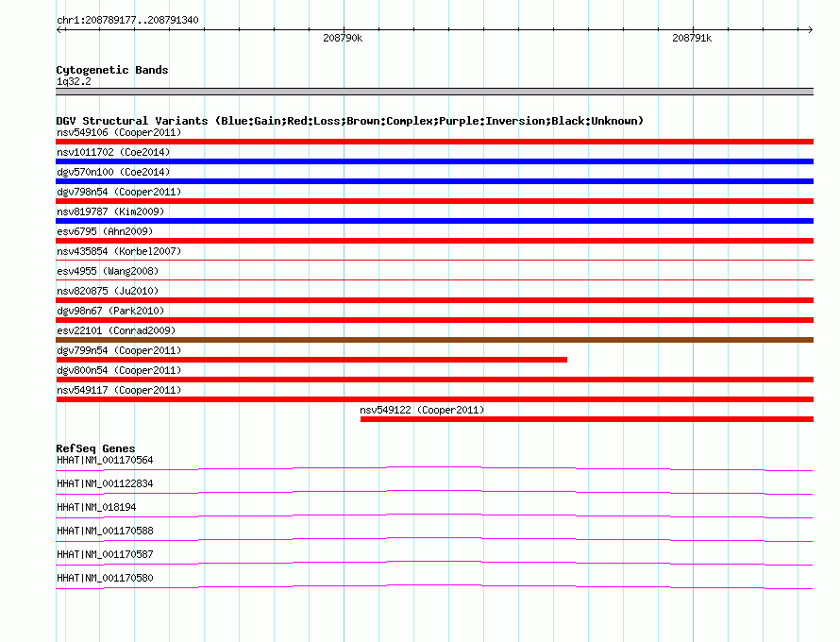Click the Cytogenetic Bands track heading
840x642 pixels.
click(112, 70)
